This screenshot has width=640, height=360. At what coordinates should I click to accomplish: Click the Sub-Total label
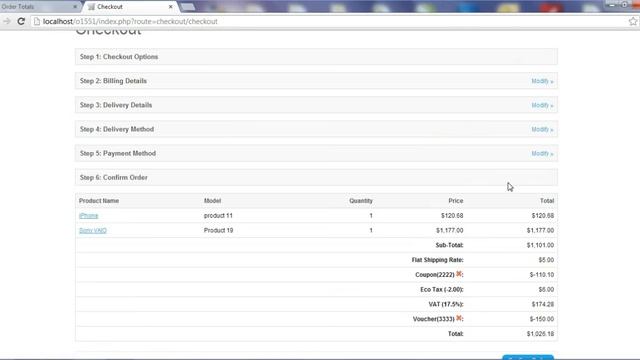coord(449,245)
